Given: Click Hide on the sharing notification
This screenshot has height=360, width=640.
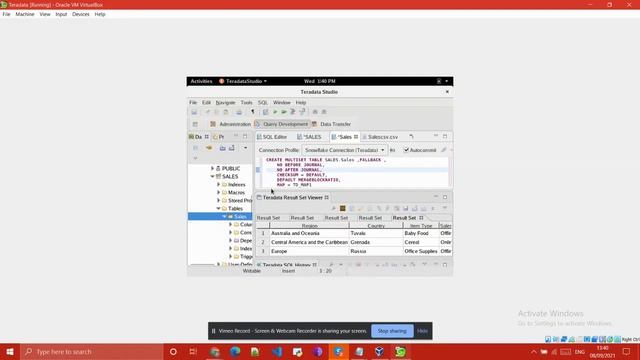Looking at the screenshot, I should click(422, 331).
